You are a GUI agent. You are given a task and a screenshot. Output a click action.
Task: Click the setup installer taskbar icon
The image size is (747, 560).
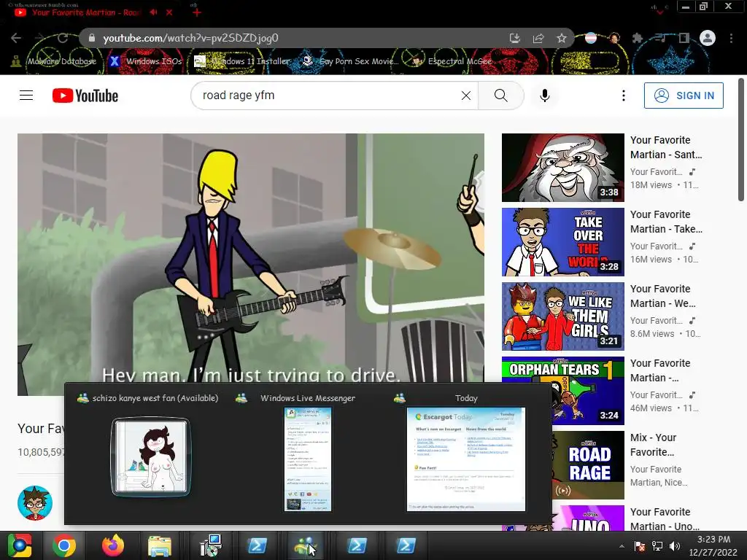(210, 545)
